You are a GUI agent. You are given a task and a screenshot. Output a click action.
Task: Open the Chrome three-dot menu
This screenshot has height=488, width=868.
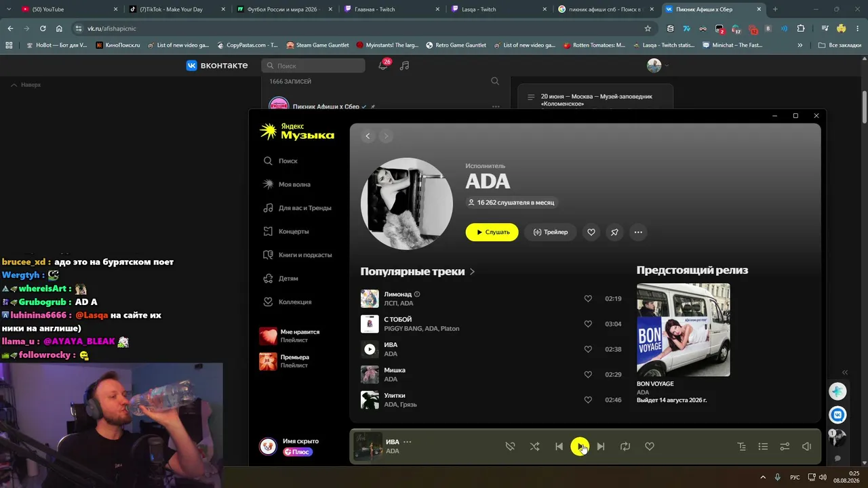pyautogui.click(x=856, y=28)
